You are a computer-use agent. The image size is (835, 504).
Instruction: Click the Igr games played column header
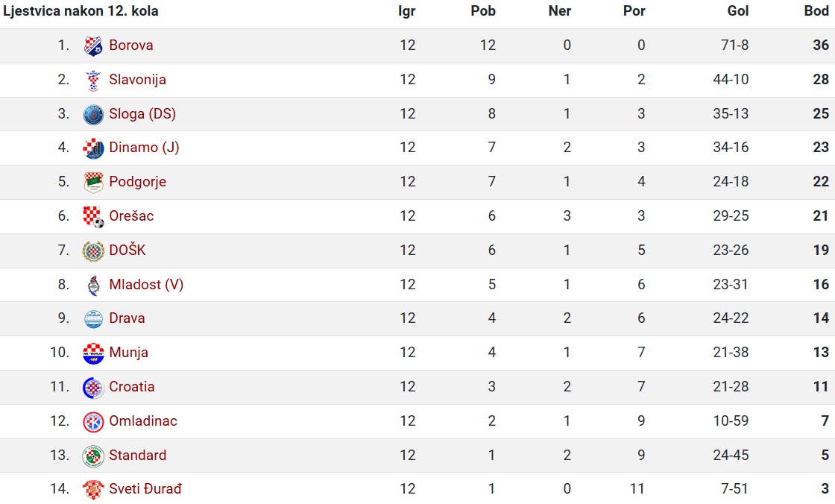click(x=407, y=12)
